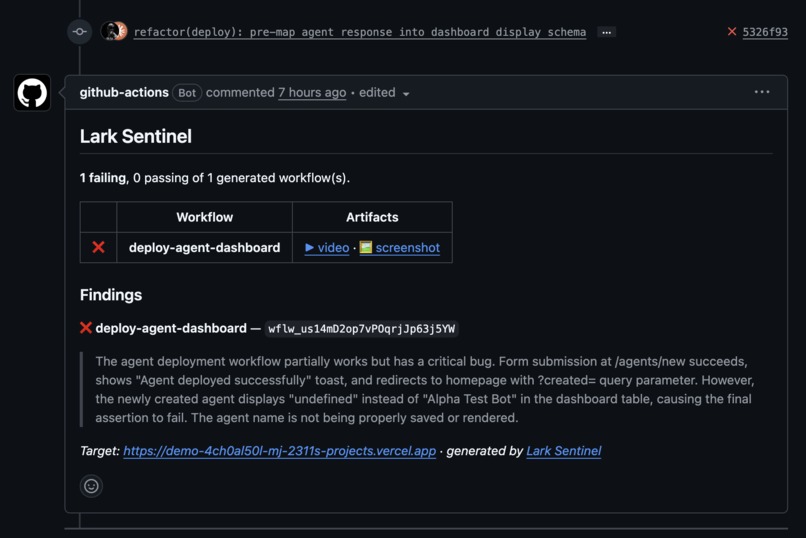Screen dimensions: 806x538
Task: Click the 'commented' text in header
Action: 240,92
